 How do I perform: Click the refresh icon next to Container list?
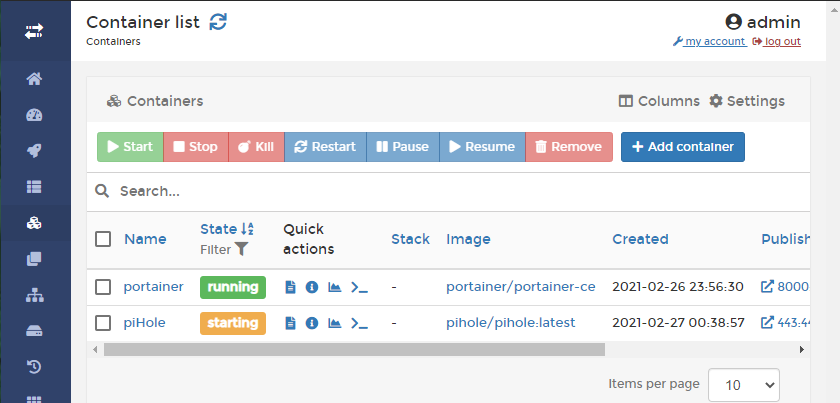(218, 22)
